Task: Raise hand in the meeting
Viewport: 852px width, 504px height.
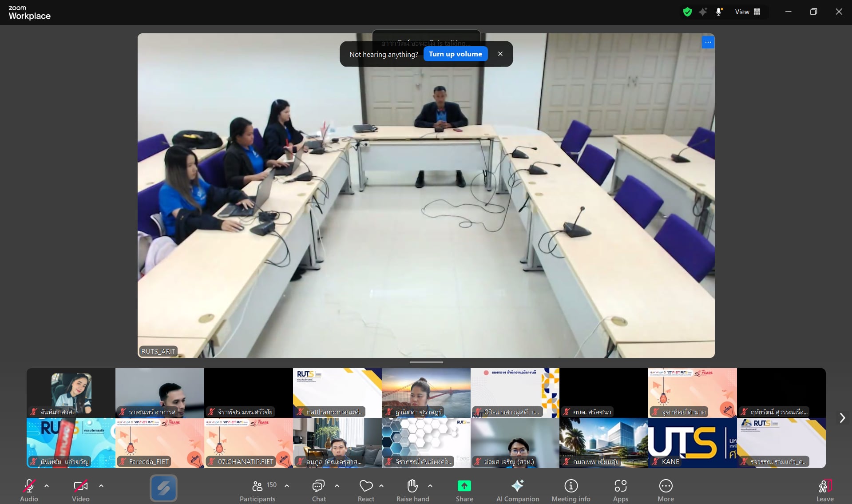Action: point(412,489)
